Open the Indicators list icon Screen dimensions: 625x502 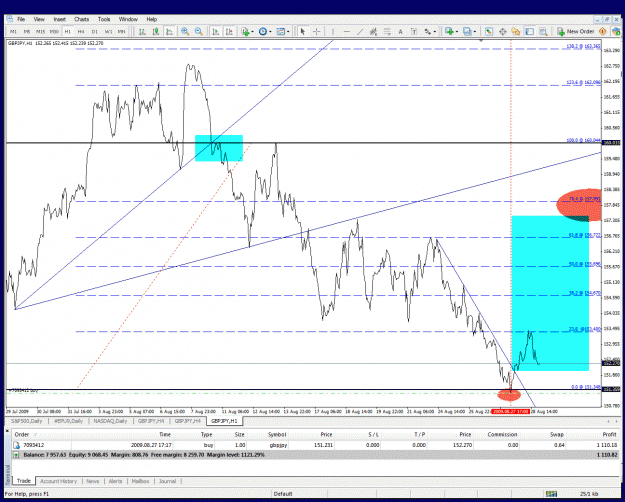(x=245, y=31)
